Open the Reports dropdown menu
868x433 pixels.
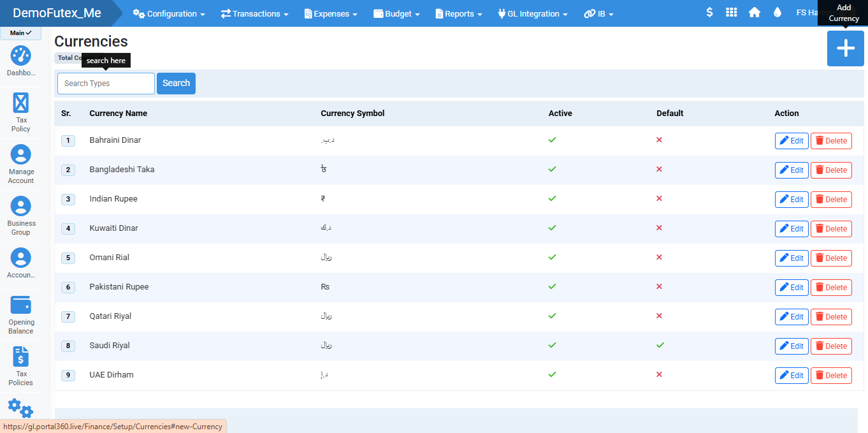pyautogui.click(x=459, y=13)
